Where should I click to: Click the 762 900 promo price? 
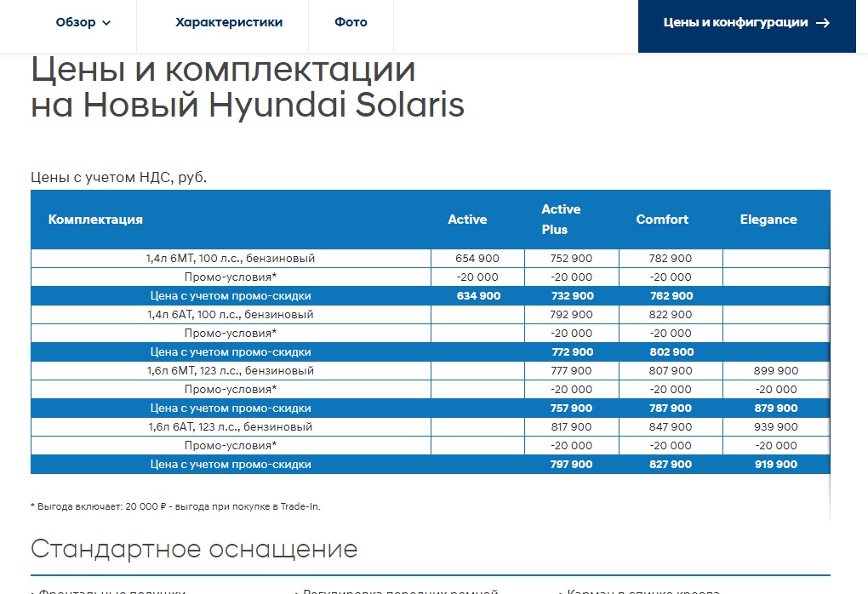coord(671,295)
